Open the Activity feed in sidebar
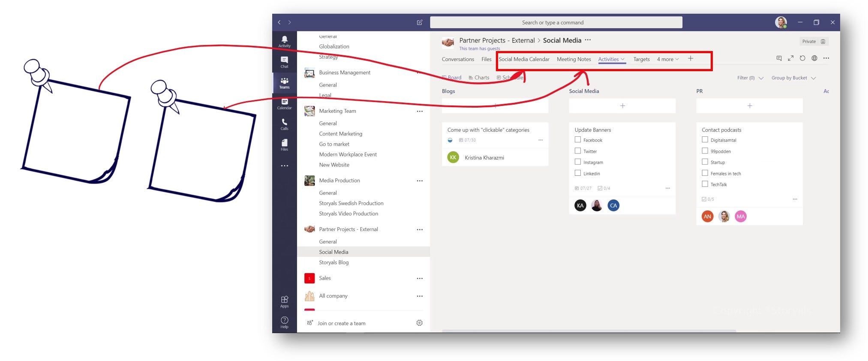868x361 pixels. coord(284,42)
